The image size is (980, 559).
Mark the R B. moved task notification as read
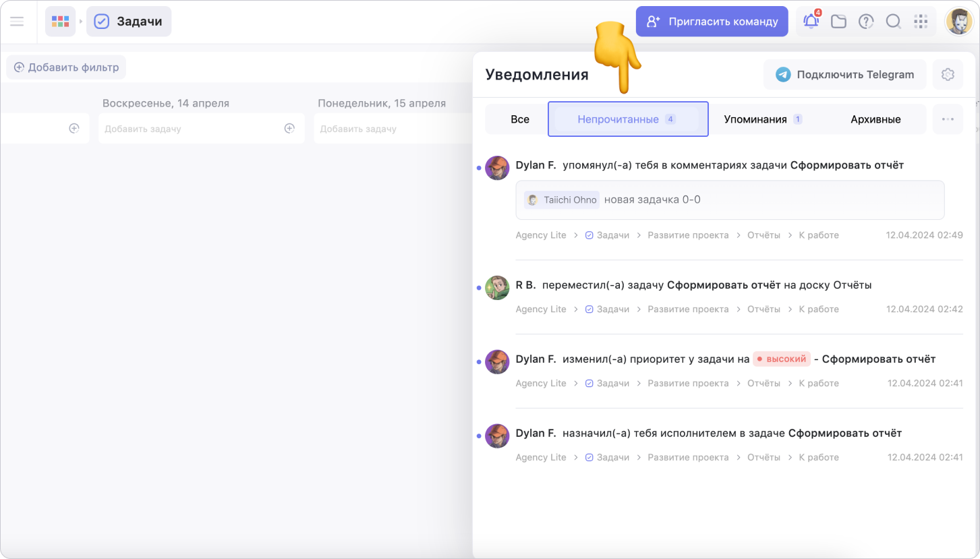[x=479, y=288]
